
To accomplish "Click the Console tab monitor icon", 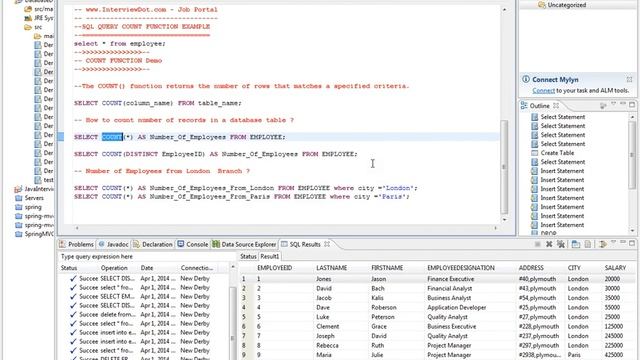I will click(x=181, y=244).
